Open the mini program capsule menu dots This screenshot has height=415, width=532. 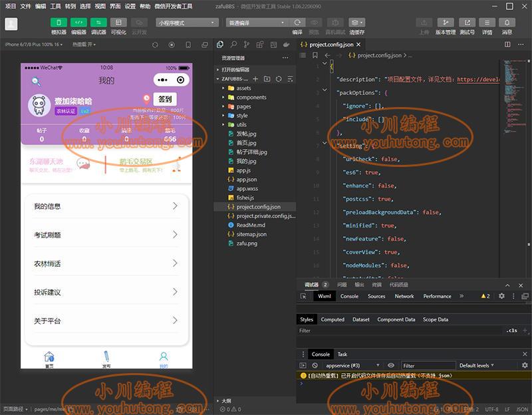pyautogui.click(x=162, y=80)
